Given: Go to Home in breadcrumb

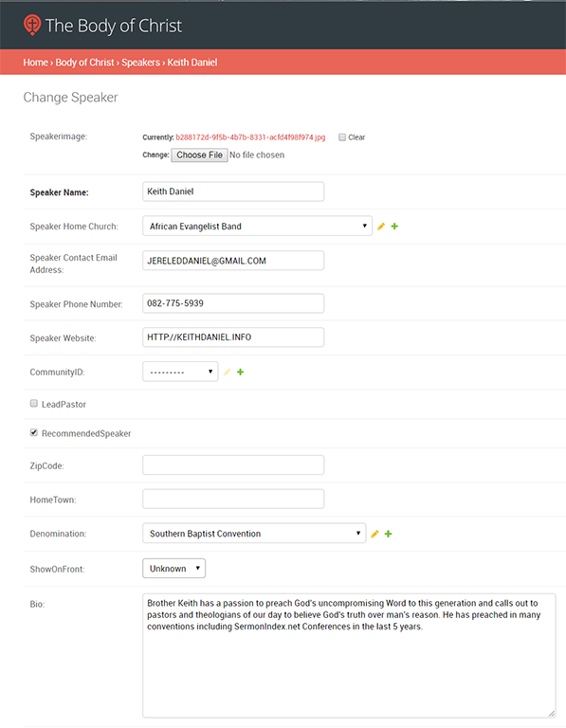Looking at the screenshot, I should tap(35, 63).
